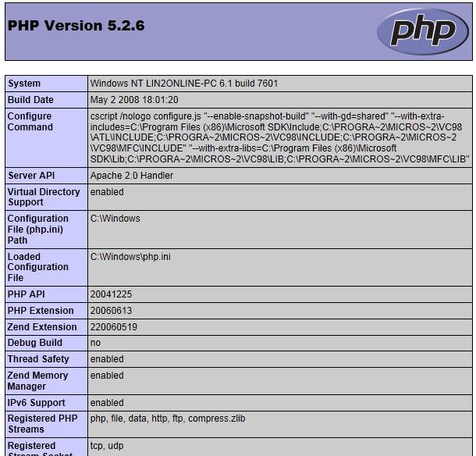The width and height of the screenshot is (476, 456).
Task: Click the 'Configure Command' label
Action: (x=30, y=122)
